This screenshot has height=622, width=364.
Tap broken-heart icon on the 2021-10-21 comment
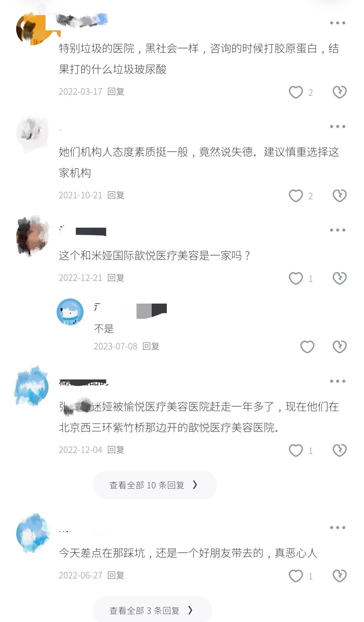[339, 196]
